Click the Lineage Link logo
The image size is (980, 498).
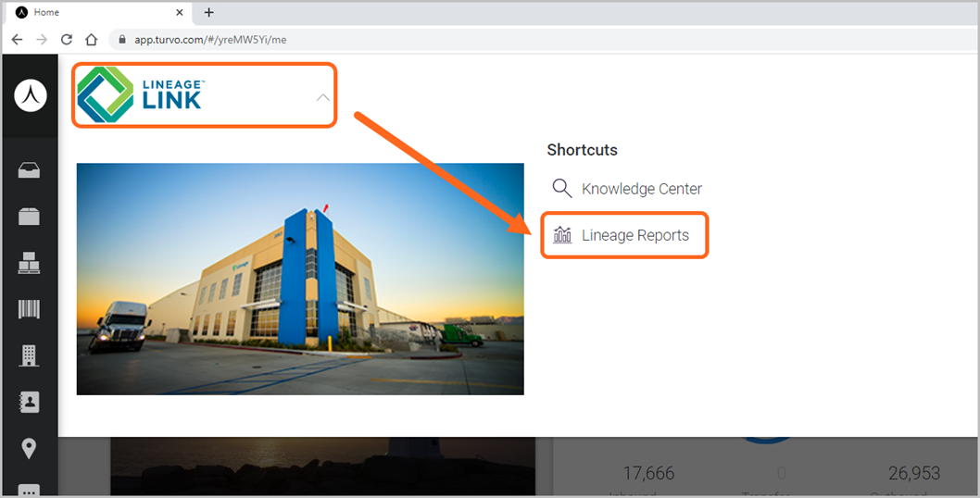141,95
